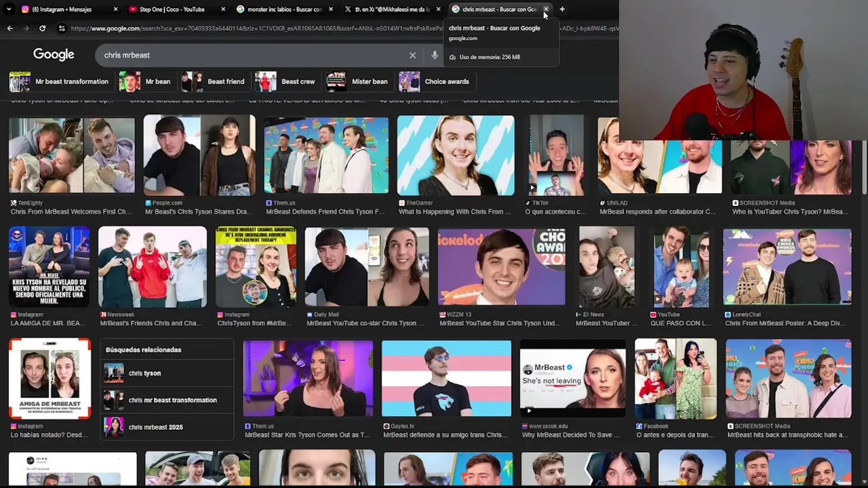Open the TikTok video result thumbnail
This screenshot has width=868, height=488.
click(x=556, y=155)
